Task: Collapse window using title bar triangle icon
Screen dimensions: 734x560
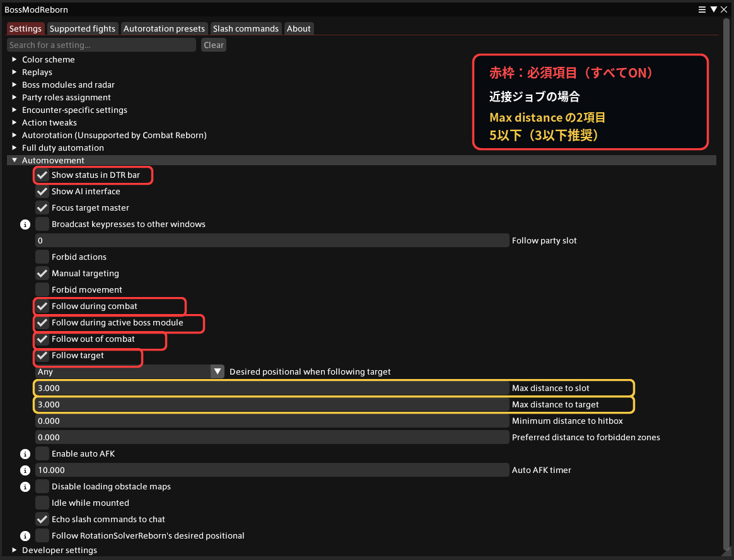Action: click(713, 9)
